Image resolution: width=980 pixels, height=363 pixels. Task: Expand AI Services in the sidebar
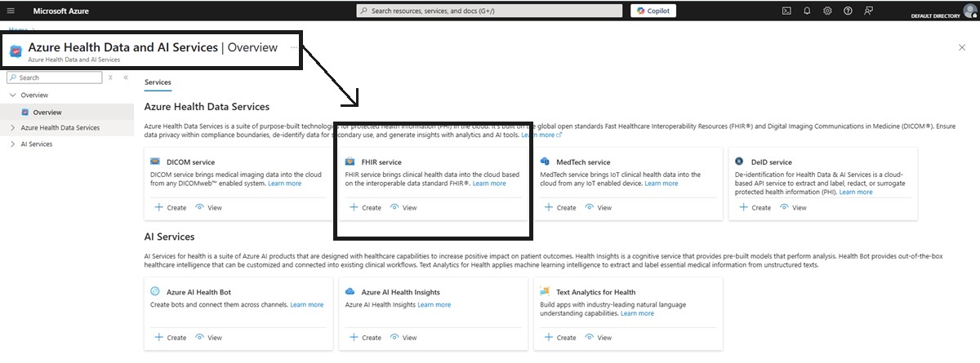(12, 144)
